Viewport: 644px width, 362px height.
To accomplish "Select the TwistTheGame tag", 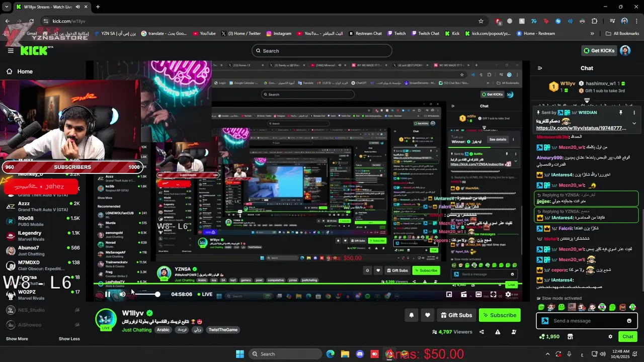I will point(223,330).
